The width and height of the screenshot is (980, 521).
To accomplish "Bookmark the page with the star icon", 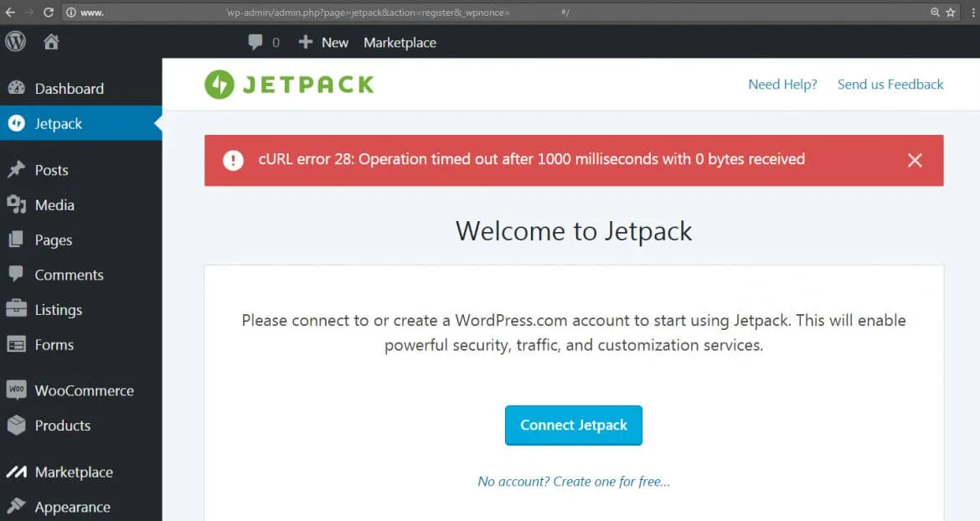I will click(952, 13).
